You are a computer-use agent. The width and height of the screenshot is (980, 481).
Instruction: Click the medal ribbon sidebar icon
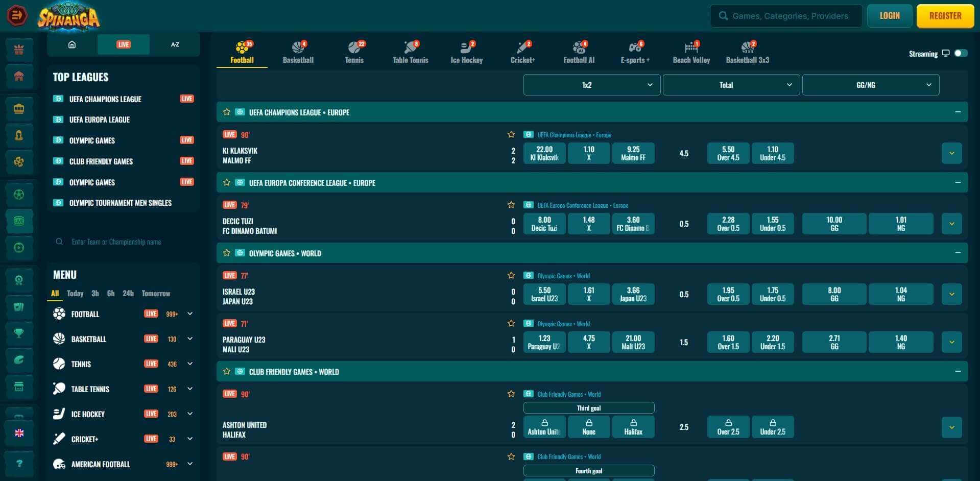tap(19, 280)
